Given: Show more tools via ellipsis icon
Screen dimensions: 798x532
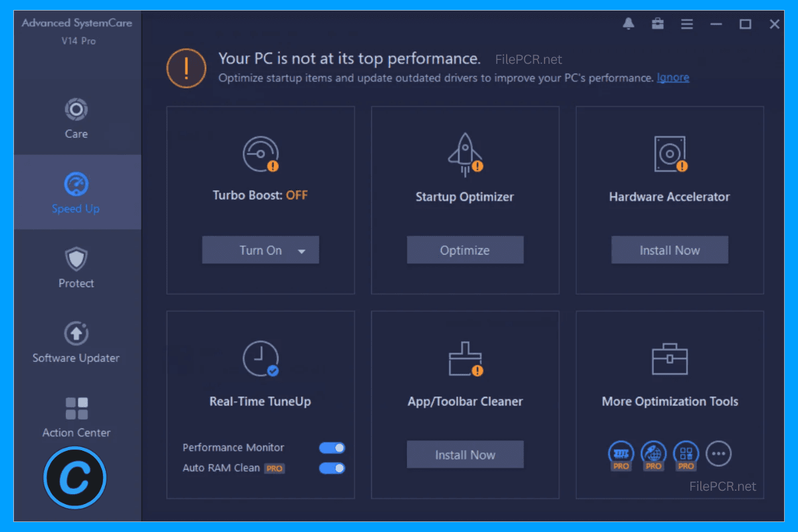Looking at the screenshot, I should pyautogui.click(x=718, y=454).
